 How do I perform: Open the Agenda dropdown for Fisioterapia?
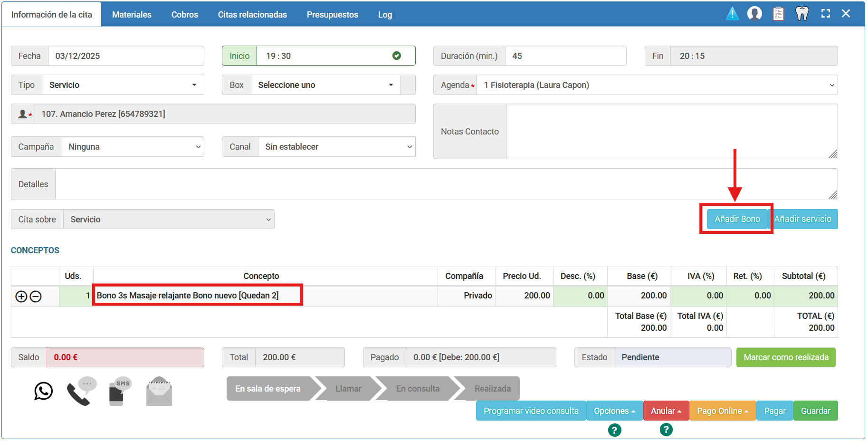click(657, 85)
